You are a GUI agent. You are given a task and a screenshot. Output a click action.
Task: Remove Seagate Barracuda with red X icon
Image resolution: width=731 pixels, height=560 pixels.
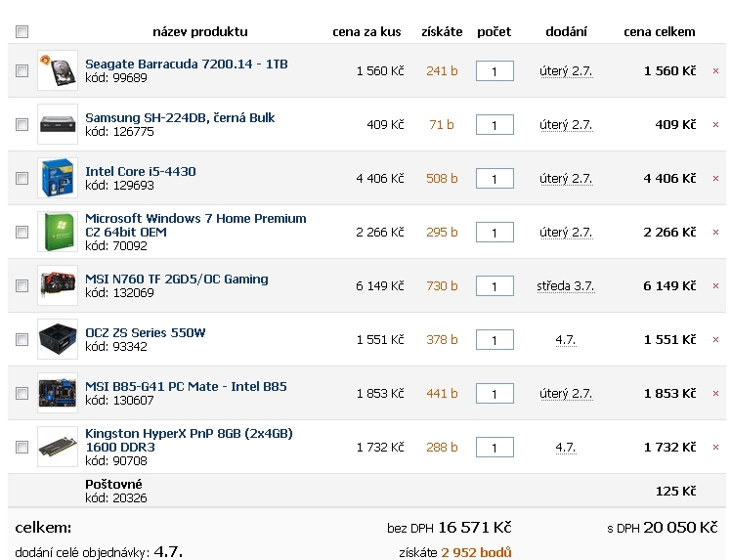(x=715, y=71)
